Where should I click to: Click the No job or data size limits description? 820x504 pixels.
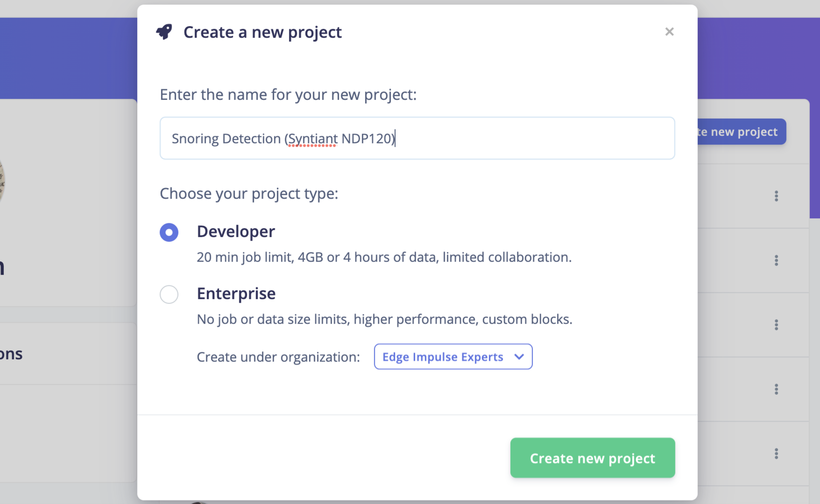click(384, 319)
